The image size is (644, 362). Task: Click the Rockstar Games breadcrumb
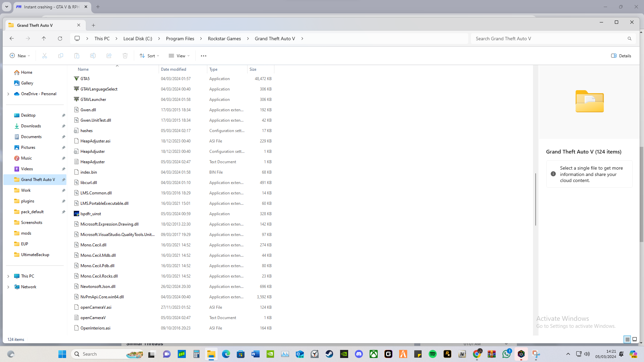pyautogui.click(x=224, y=39)
